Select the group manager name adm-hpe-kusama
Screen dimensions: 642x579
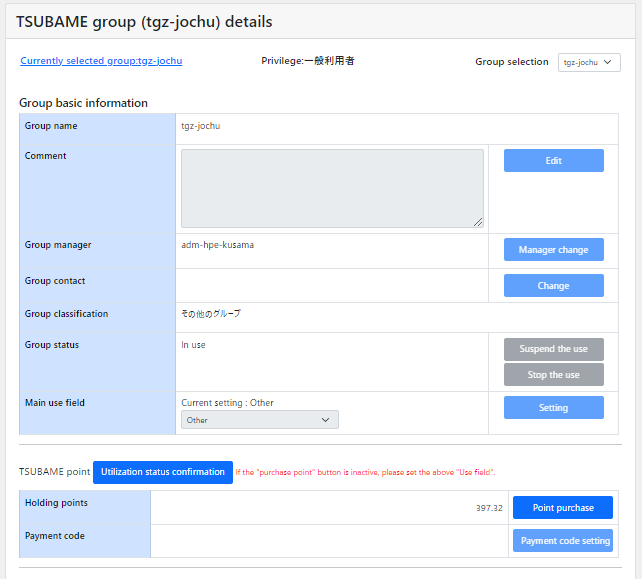[217, 245]
